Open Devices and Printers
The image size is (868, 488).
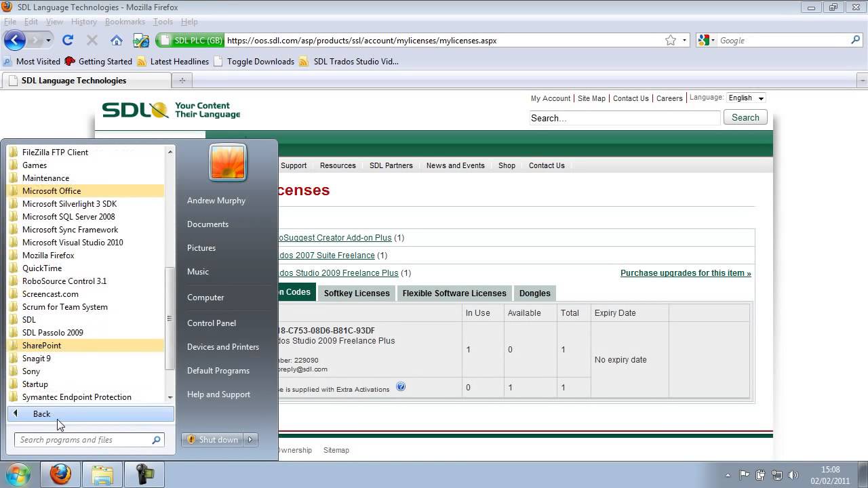pyautogui.click(x=223, y=347)
